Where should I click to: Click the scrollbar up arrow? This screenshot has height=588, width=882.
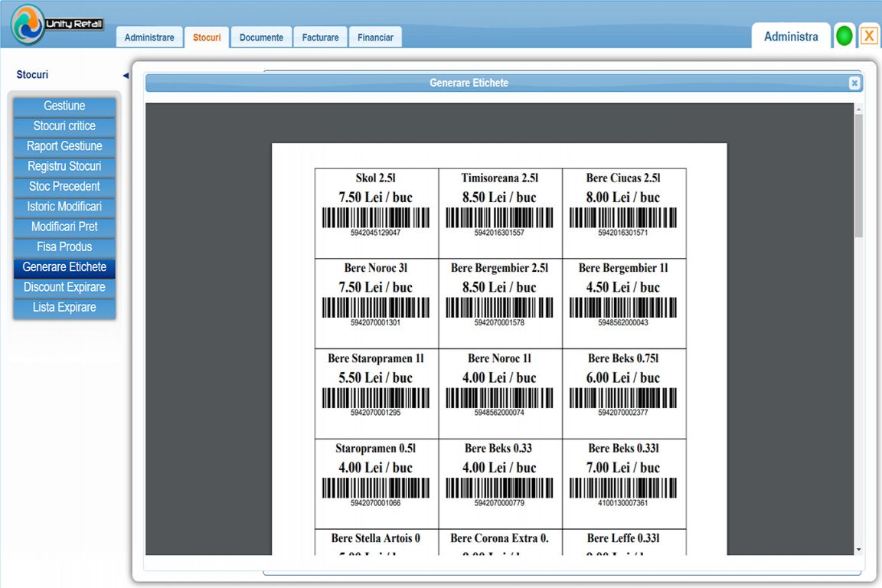click(x=858, y=109)
